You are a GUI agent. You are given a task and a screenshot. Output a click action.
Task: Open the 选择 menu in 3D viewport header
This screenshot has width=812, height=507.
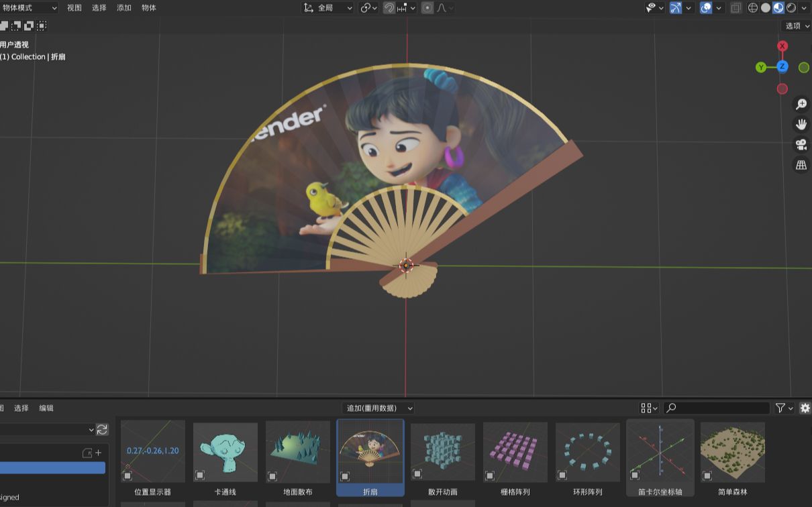99,8
